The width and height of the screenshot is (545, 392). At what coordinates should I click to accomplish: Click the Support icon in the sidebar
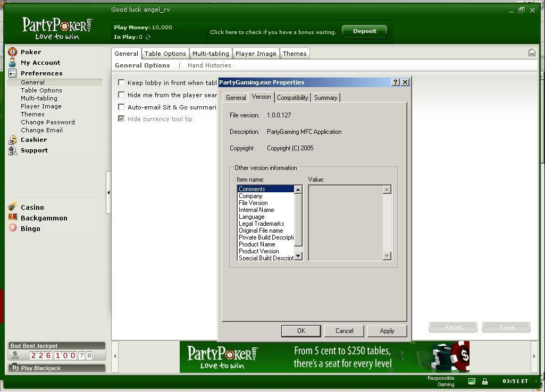(12, 150)
